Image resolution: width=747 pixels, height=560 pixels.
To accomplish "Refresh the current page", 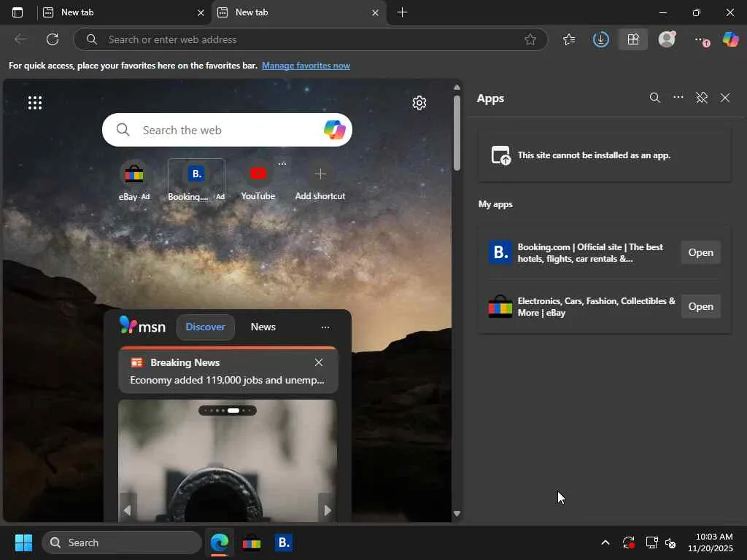I will click(53, 39).
